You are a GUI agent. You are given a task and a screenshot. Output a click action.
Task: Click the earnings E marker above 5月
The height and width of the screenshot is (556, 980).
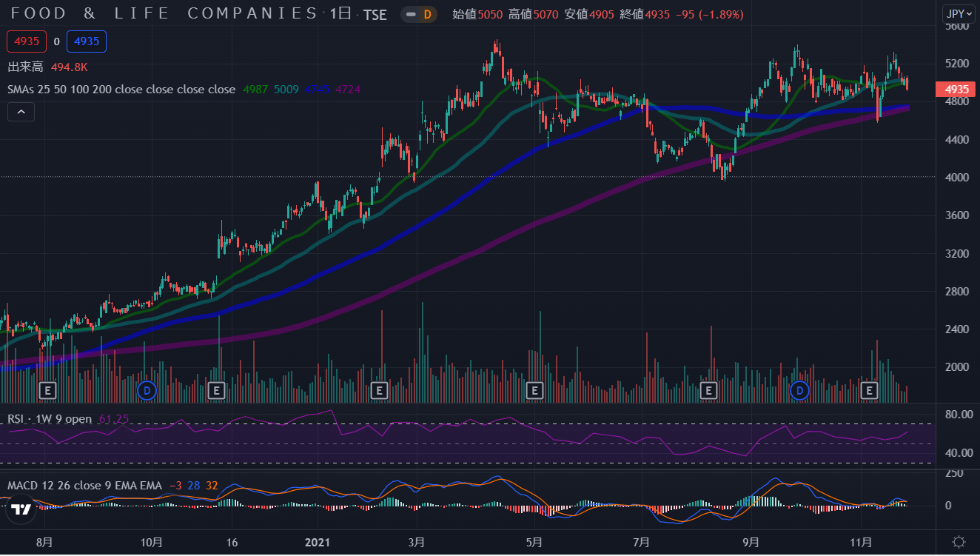534,389
